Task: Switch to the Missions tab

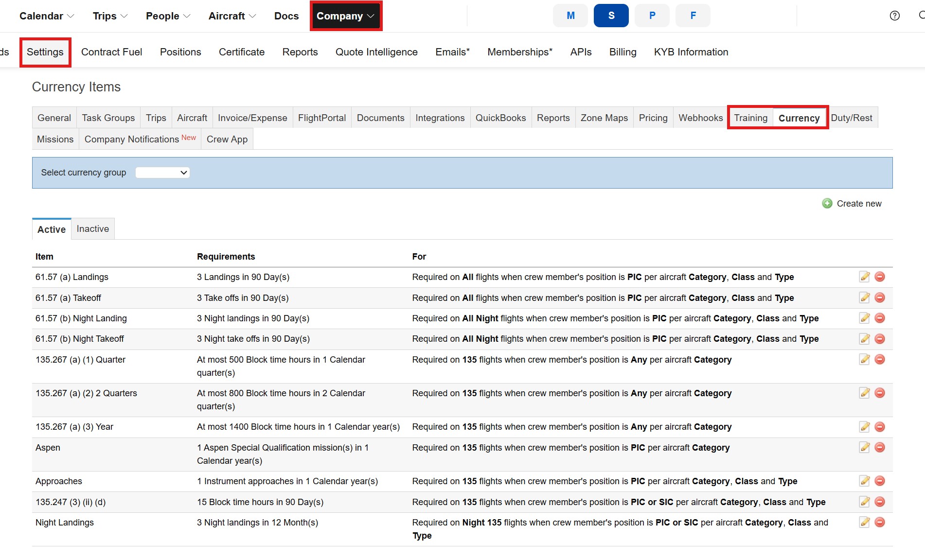Action: (x=55, y=139)
